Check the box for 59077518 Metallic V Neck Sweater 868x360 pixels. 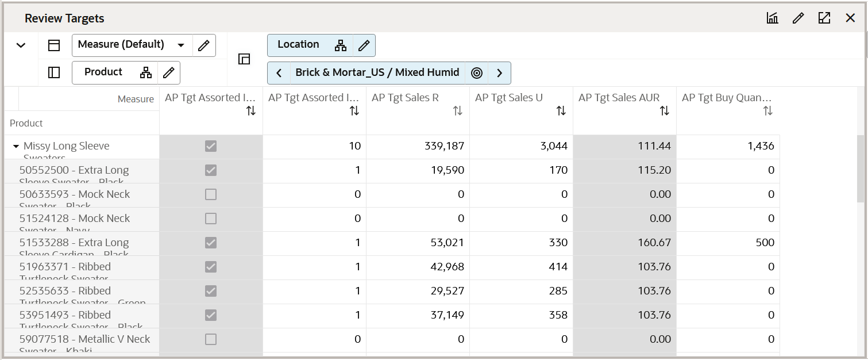click(210, 339)
